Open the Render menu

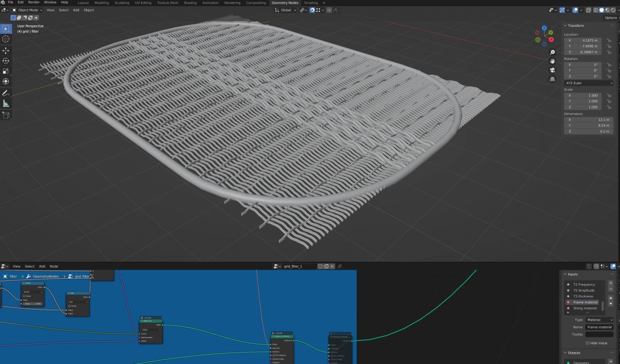point(34,3)
